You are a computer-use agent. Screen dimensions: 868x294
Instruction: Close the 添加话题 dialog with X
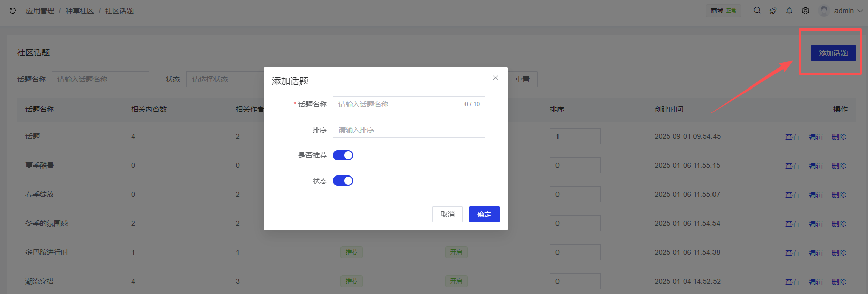click(x=495, y=78)
